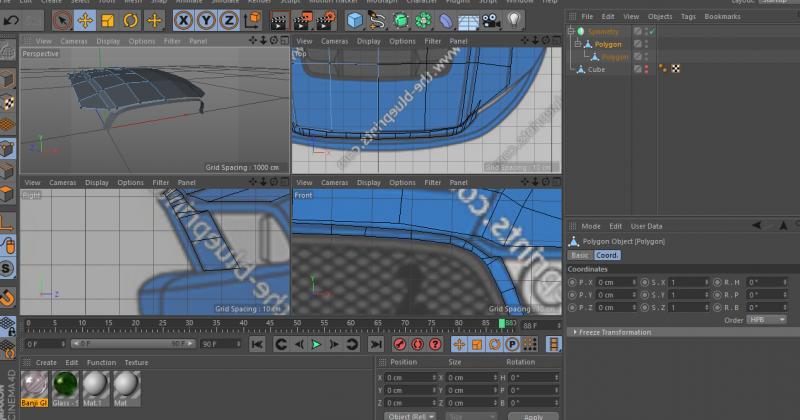The height and width of the screenshot is (420, 800).
Task: Select the Cube object in Object Manager
Action: (596, 69)
